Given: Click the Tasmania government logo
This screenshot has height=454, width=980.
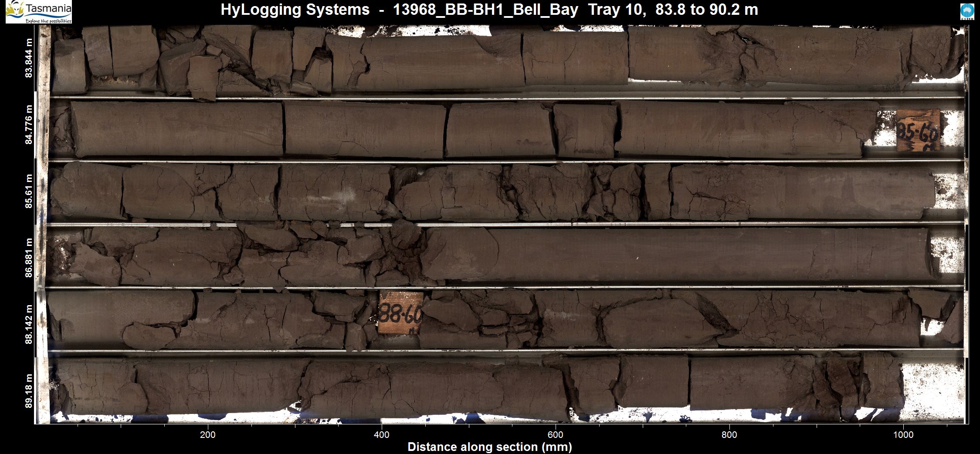Looking at the screenshot, I should tap(39, 12).
